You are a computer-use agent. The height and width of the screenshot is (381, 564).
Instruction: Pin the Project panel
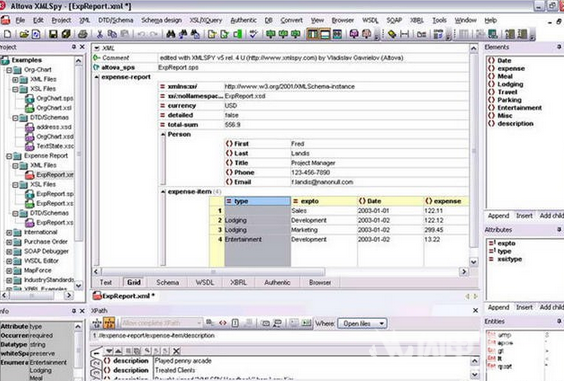coord(74,47)
